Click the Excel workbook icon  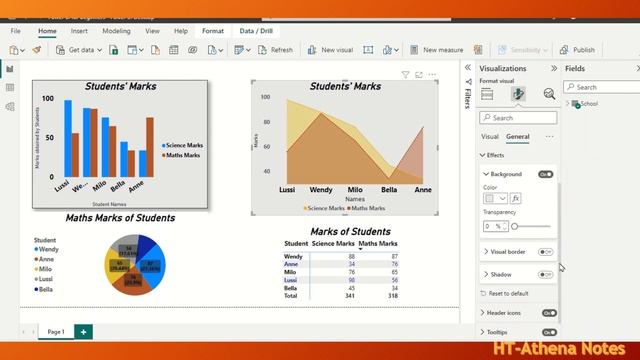point(114,50)
